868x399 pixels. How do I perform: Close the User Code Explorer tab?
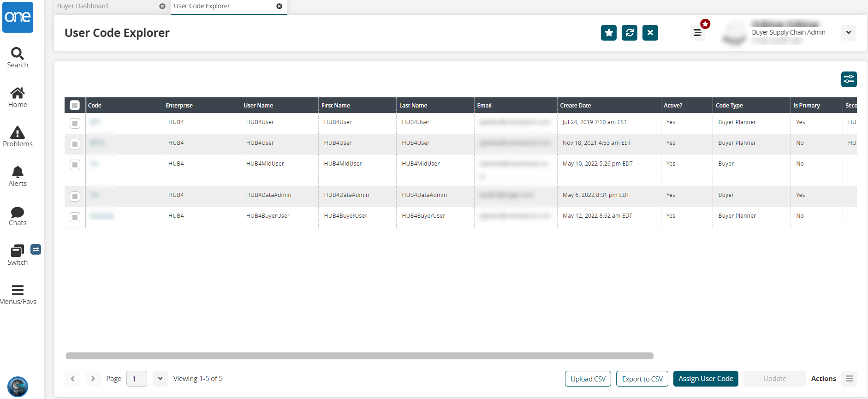279,6
